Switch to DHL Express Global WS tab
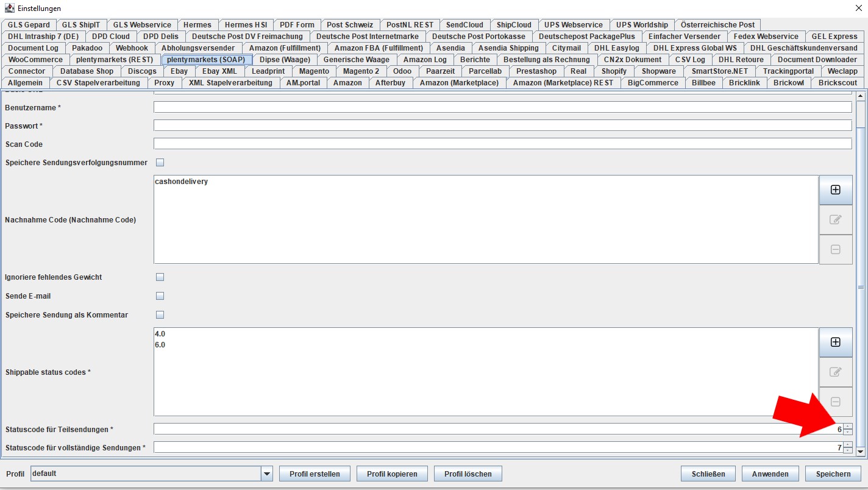Image resolution: width=868 pixels, height=490 pixels. coord(694,48)
